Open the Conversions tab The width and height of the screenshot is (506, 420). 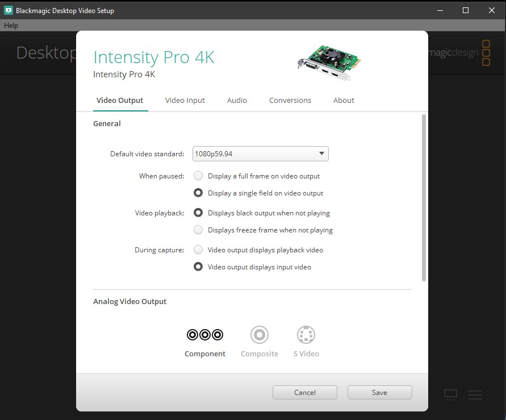pyautogui.click(x=290, y=101)
